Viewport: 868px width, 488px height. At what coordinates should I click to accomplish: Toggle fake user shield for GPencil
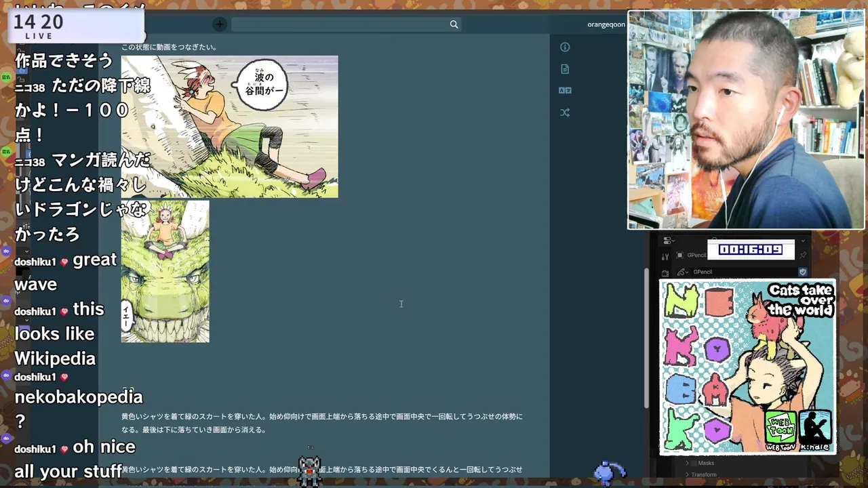point(803,272)
